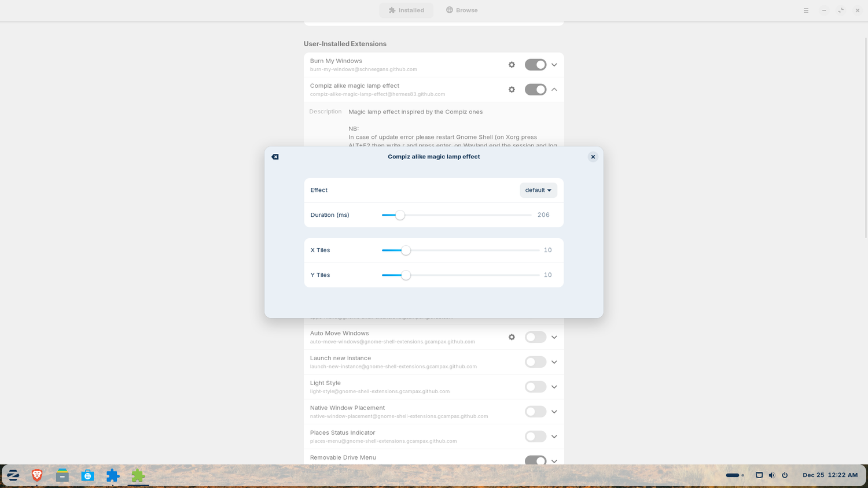Click the "Auto Move Windows" extension name
This screenshot has width=868, height=488.
point(339,333)
